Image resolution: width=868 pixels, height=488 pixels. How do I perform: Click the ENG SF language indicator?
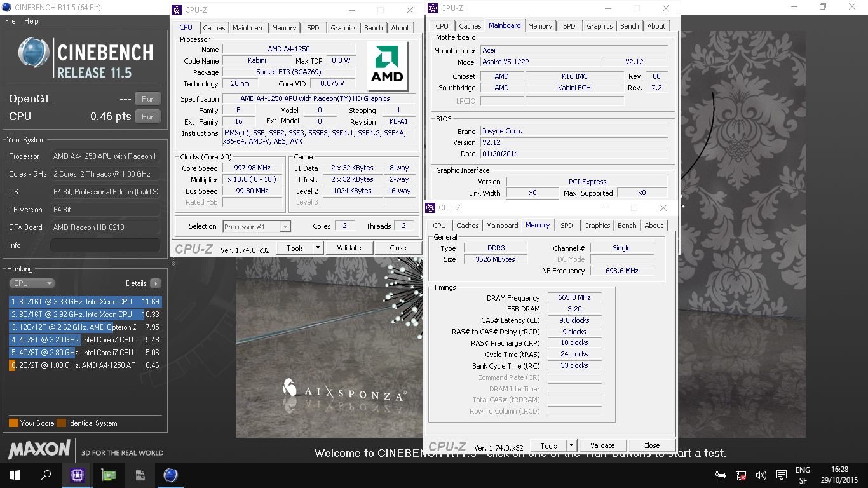click(803, 475)
